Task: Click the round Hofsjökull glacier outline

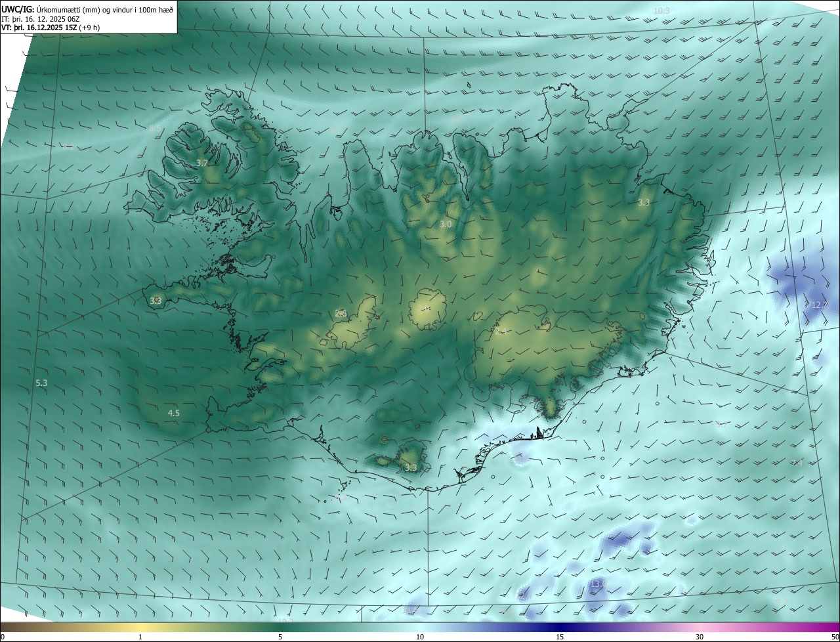Action: tap(427, 309)
